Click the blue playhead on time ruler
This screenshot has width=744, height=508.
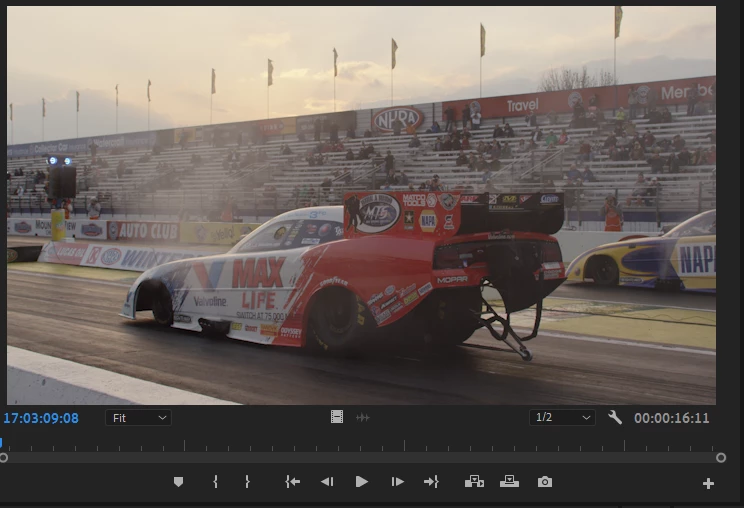(1, 443)
